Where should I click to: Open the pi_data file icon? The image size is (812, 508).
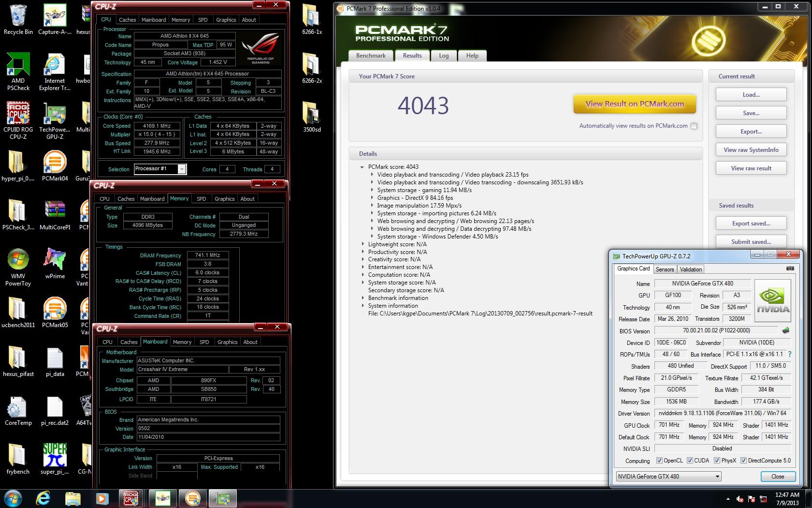(x=55, y=361)
